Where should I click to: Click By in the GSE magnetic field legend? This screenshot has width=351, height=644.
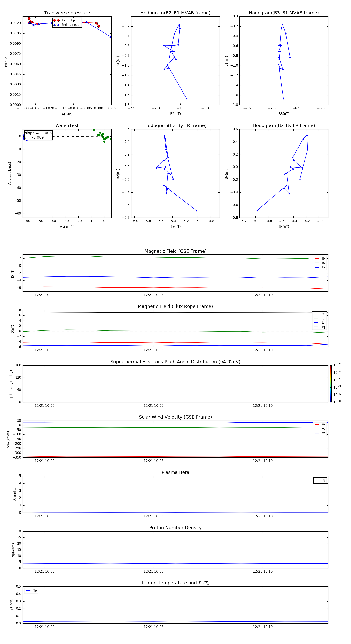point(320,263)
